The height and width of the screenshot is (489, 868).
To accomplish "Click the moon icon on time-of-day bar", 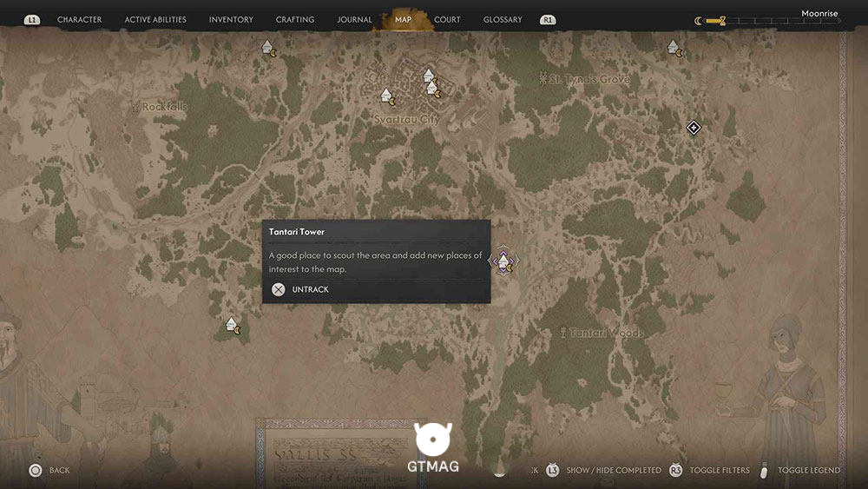I will [x=698, y=21].
